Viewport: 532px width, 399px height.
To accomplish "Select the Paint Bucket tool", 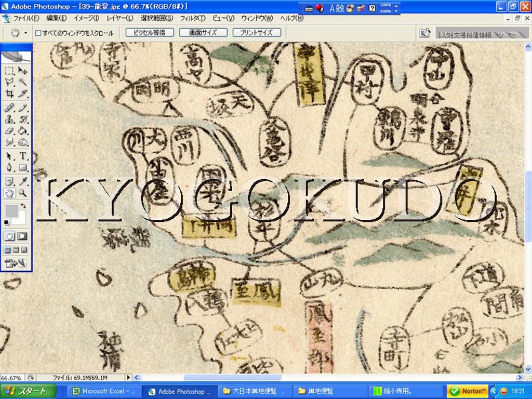I will pyautogui.click(x=22, y=130).
